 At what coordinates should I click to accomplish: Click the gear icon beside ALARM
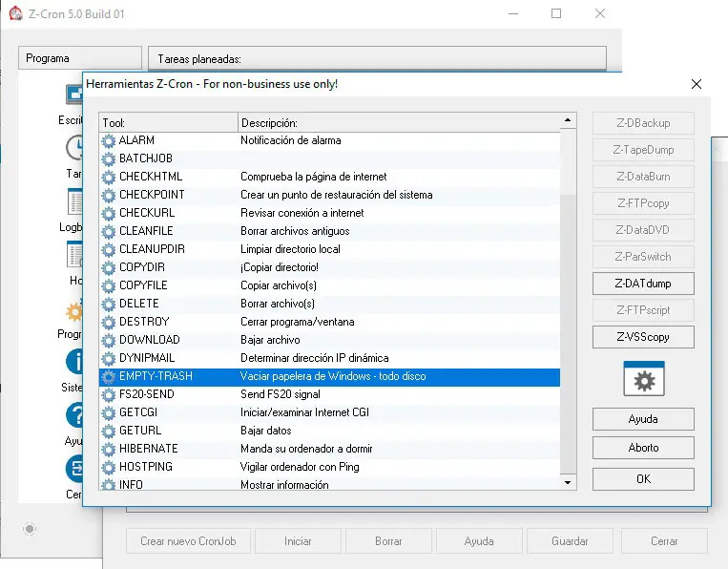[x=108, y=140]
